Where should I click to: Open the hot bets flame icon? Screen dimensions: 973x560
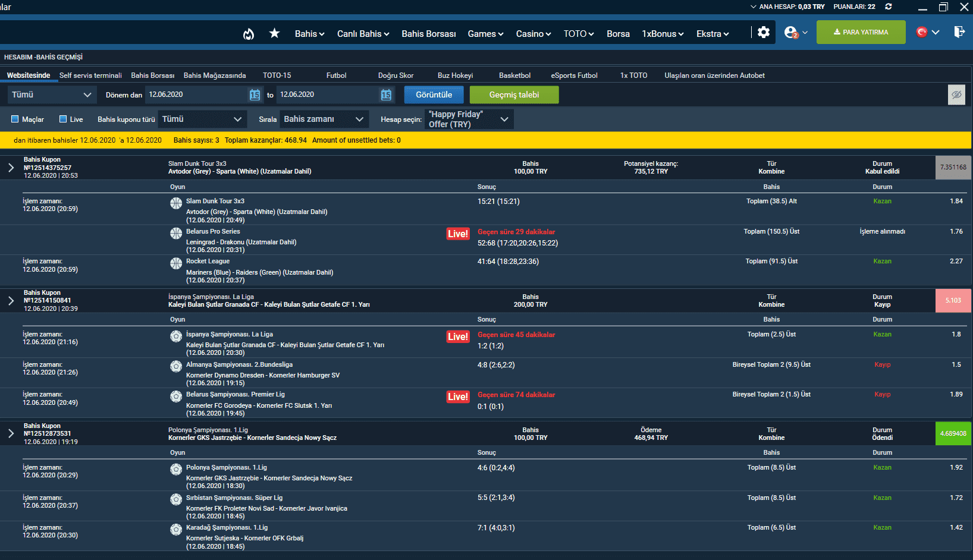249,34
